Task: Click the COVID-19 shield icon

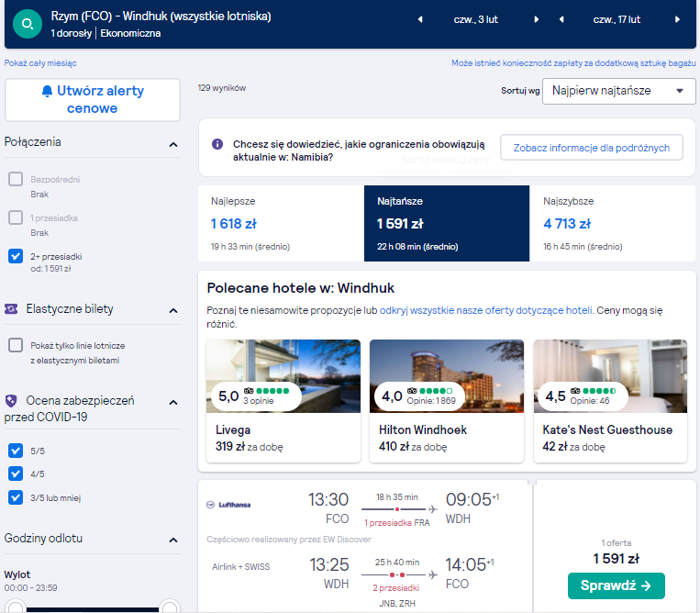Action: coord(11,401)
